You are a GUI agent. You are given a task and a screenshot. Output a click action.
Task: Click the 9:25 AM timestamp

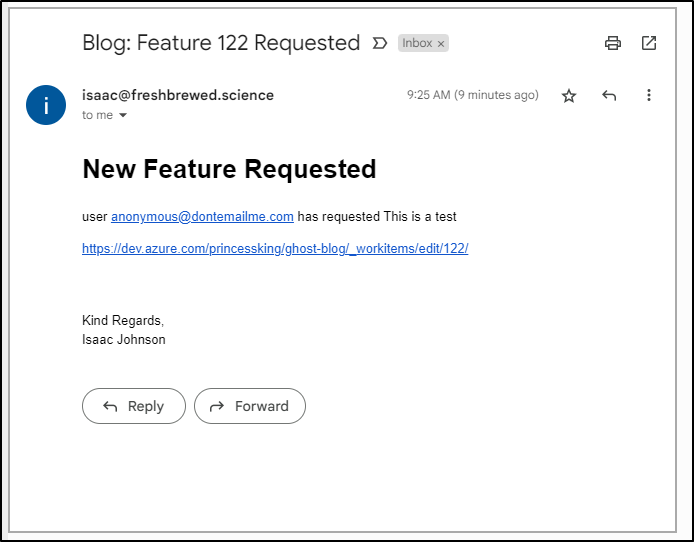473,95
